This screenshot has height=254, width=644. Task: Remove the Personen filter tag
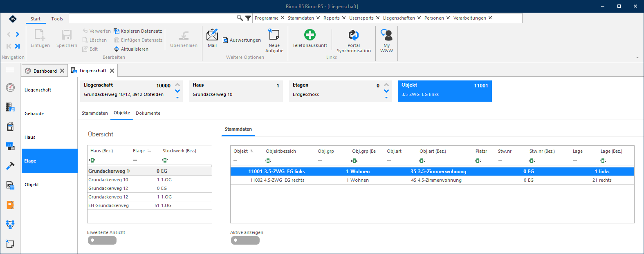coord(448,18)
